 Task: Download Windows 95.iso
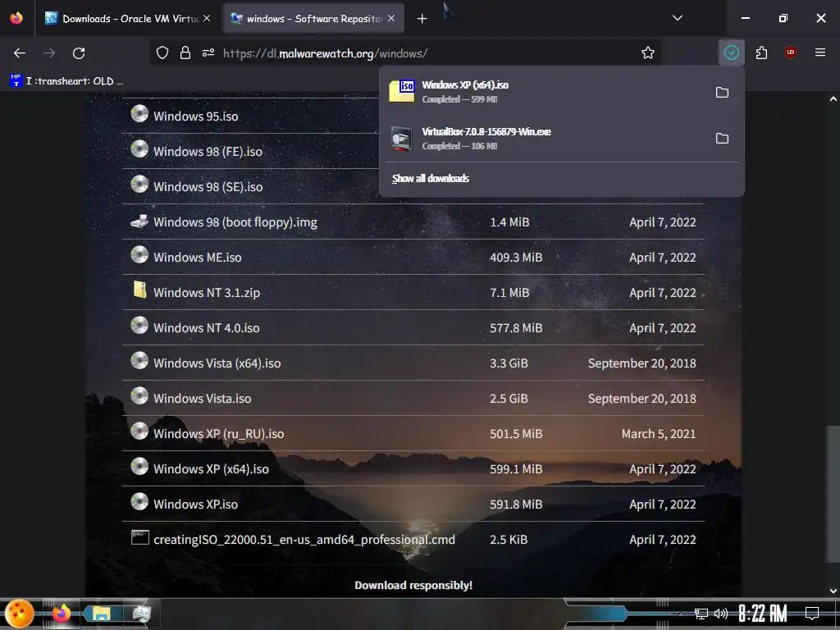pyautogui.click(x=195, y=116)
